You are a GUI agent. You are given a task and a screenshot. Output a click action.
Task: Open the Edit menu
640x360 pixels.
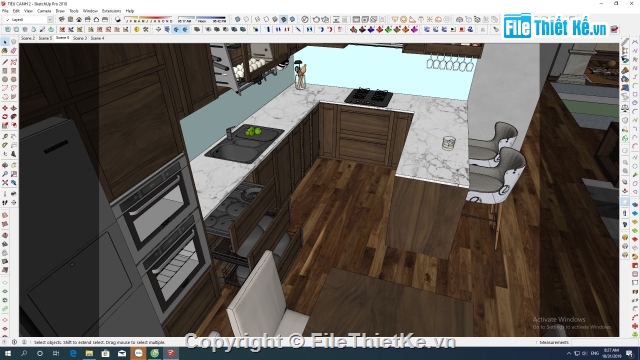click(16, 11)
